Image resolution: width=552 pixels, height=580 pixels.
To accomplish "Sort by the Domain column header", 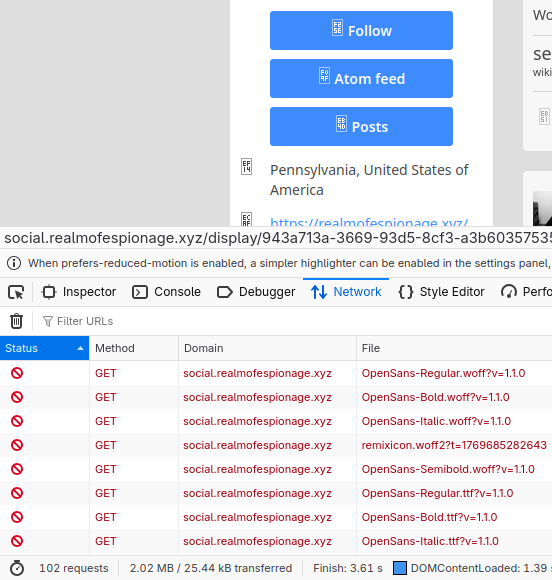I will click(x=267, y=348).
